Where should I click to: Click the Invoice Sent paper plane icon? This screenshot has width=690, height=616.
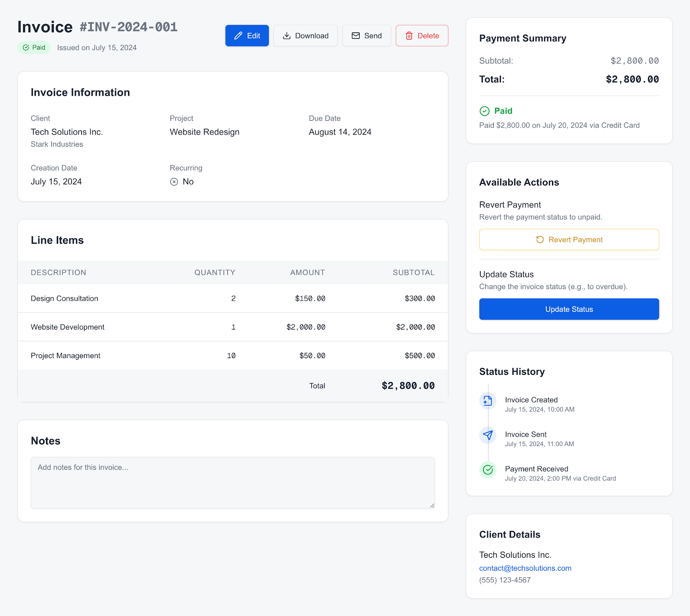488,435
